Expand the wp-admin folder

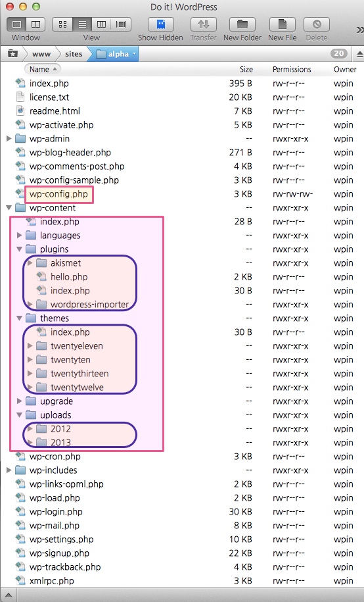(9, 139)
